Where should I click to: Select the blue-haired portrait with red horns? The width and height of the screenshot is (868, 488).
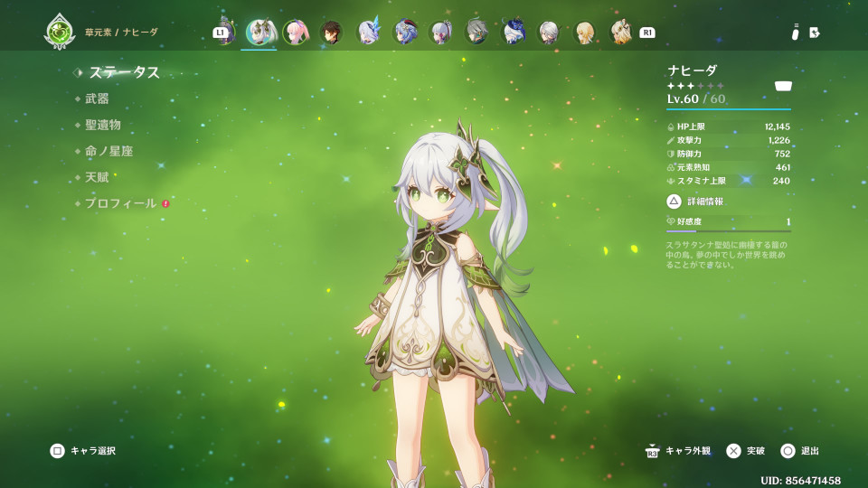tap(405, 33)
